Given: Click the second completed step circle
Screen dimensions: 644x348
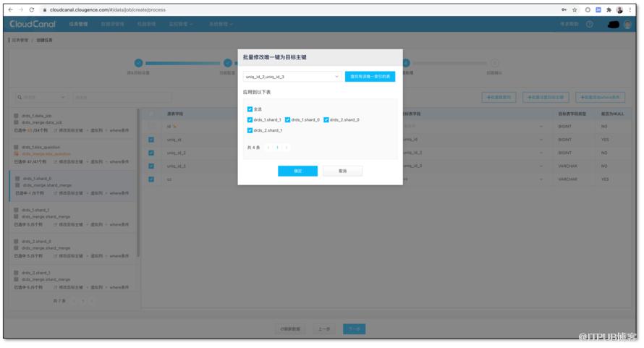Looking at the screenshot, I should [227, 63].
